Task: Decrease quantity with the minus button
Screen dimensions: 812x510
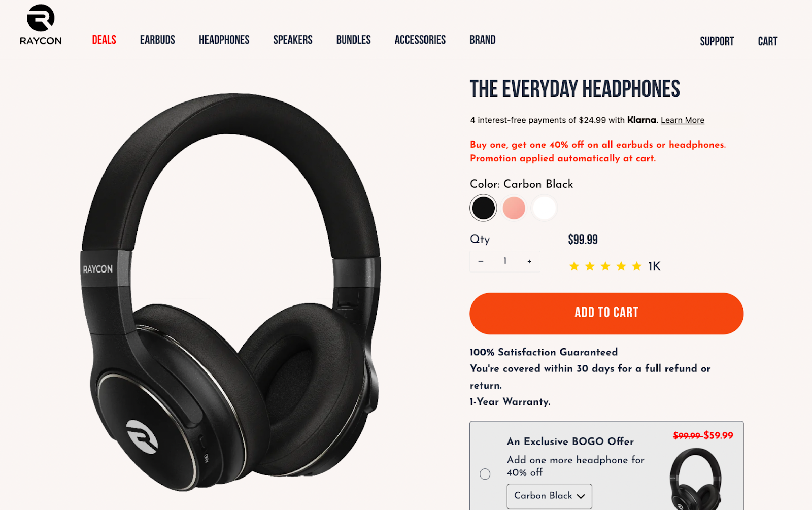Action: pyautogui.click(x=481, y=261)
